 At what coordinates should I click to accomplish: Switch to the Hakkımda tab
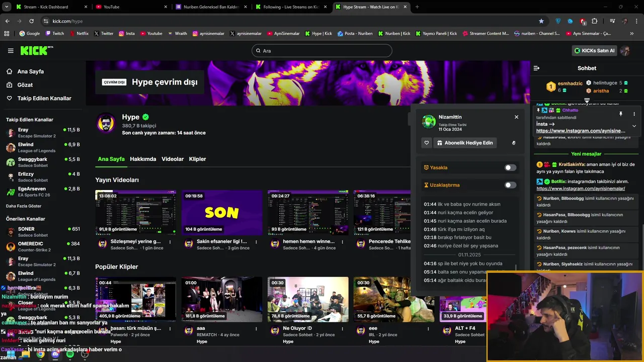click(x=143, y=159)
